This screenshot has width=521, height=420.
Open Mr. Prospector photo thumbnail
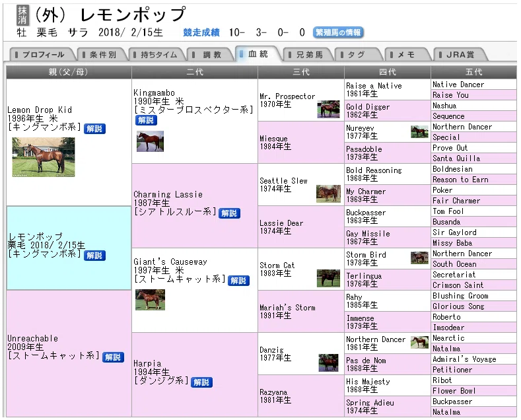pos(329,110)
